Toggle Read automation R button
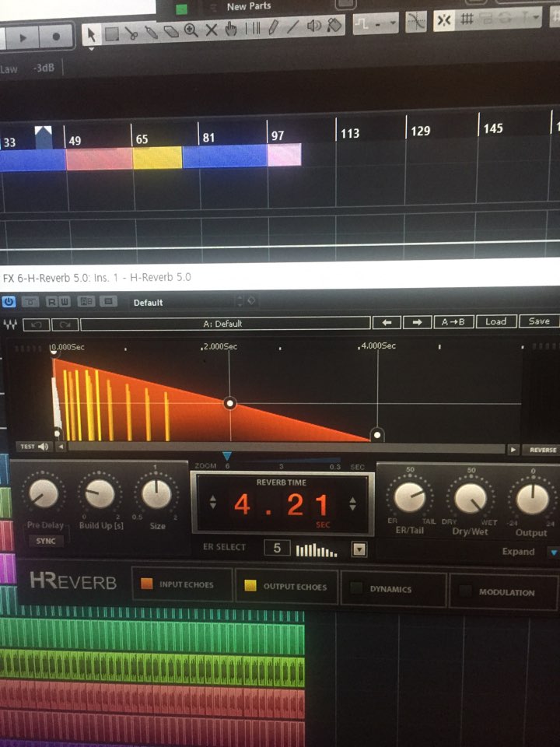Viewport: 560px width, 747px height. (52, 302)
